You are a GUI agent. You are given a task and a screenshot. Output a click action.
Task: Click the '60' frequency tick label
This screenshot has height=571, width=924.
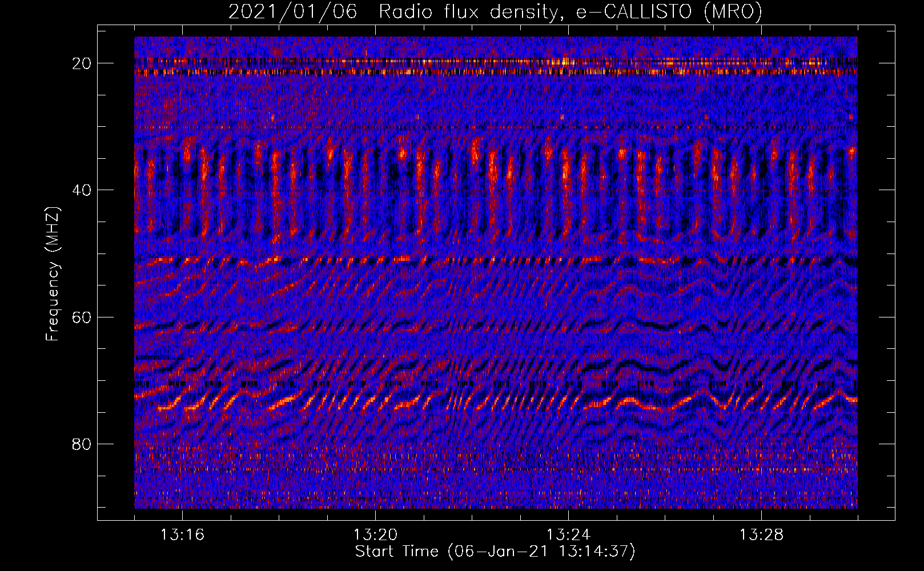tap(82, 317)
